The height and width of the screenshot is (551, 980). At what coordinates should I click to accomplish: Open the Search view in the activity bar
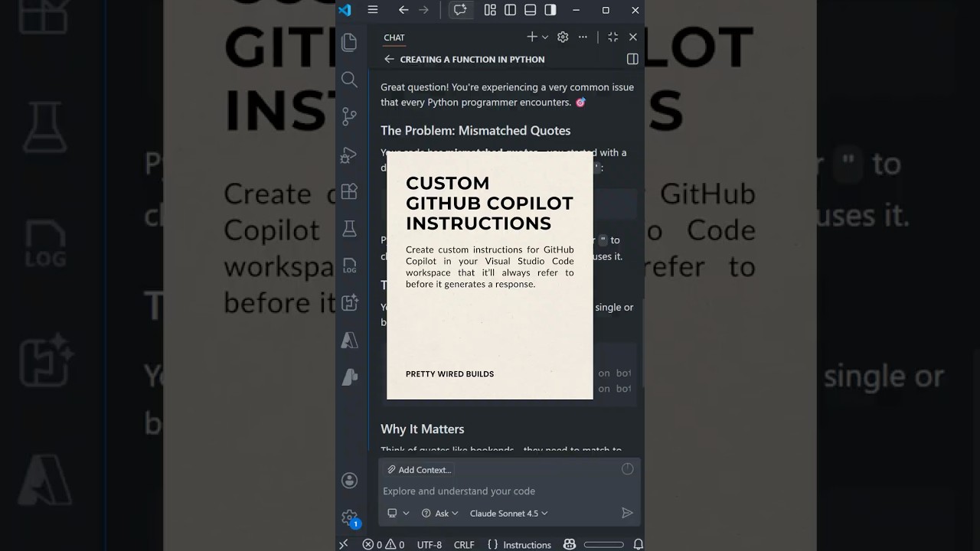(349, 80)
